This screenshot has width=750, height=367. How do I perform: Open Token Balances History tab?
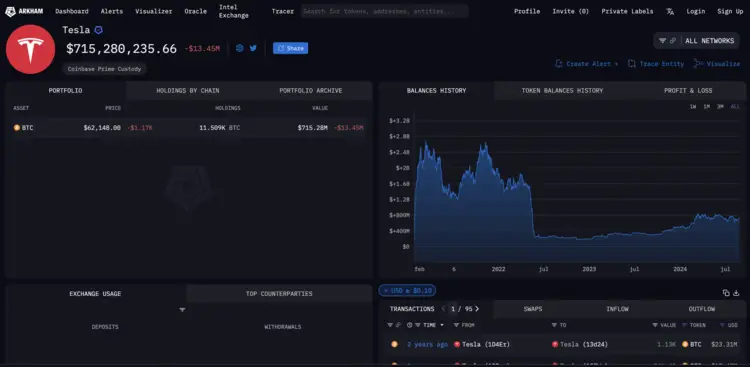point(562,90)
